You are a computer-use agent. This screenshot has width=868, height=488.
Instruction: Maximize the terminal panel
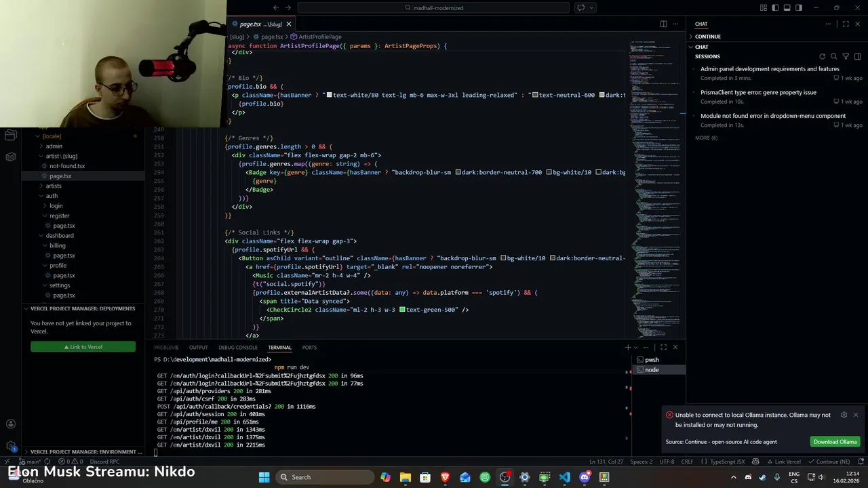[x=663, y=347]
